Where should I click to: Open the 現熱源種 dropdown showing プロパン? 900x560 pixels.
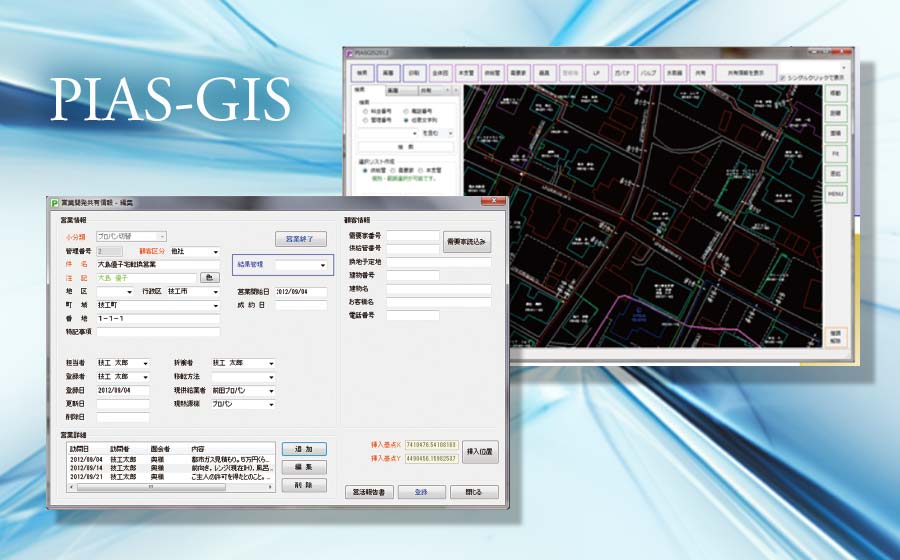click(x=243, y=405)
